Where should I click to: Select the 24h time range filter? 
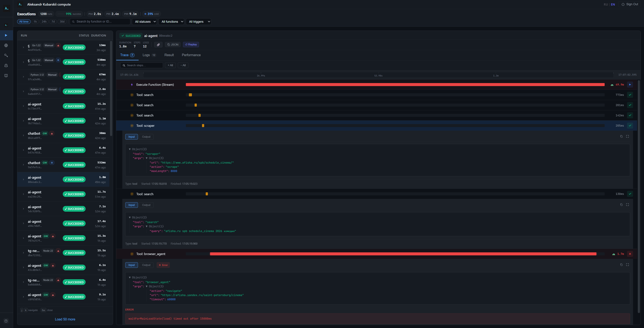tap(44, 22)
